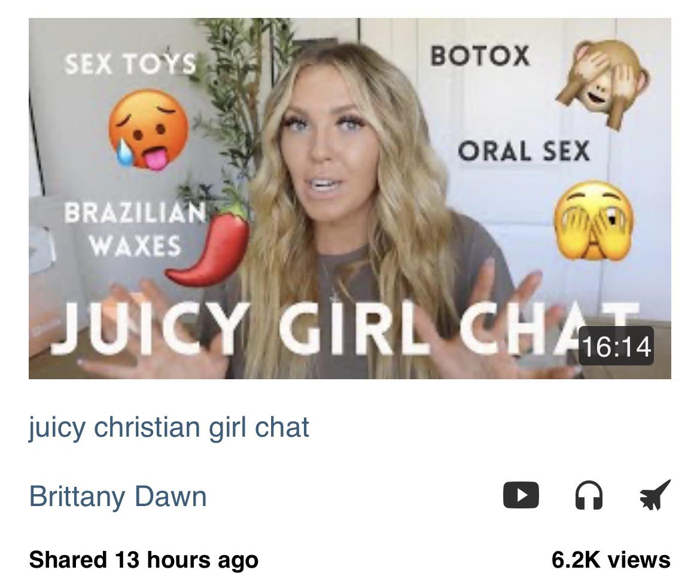The width and height of the screenshot is (700, 588).
Task: Click the yellow peeking face emoji
Action: coord(594,221)
